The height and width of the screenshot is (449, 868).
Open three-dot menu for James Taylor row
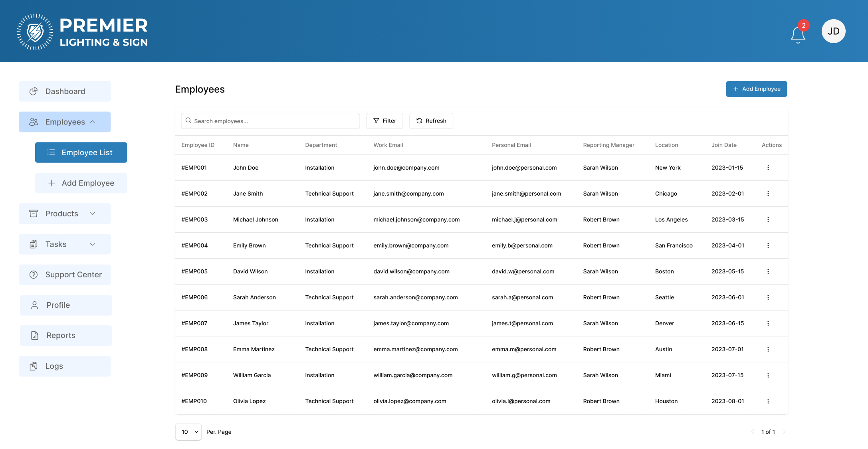[768, 323]
